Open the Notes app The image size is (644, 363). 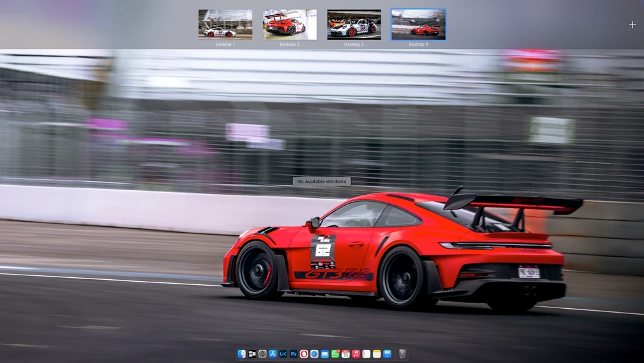click(377, 354)
